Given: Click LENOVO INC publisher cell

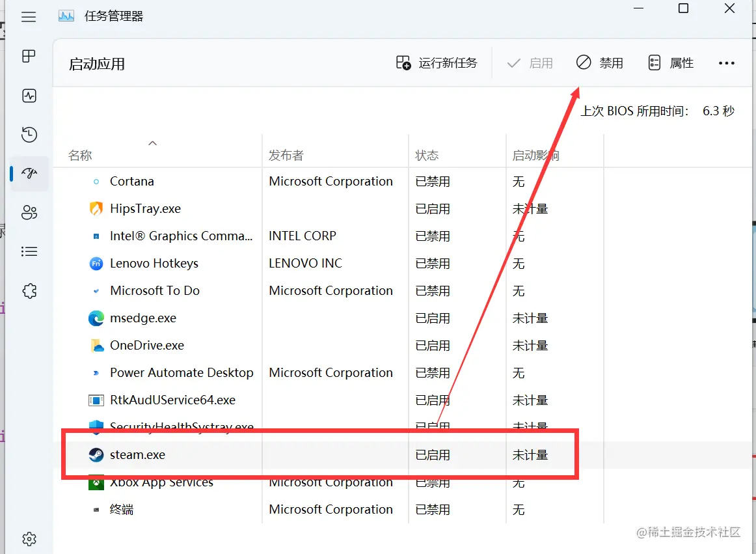Looking at the screenshot, I should (305, 264).
